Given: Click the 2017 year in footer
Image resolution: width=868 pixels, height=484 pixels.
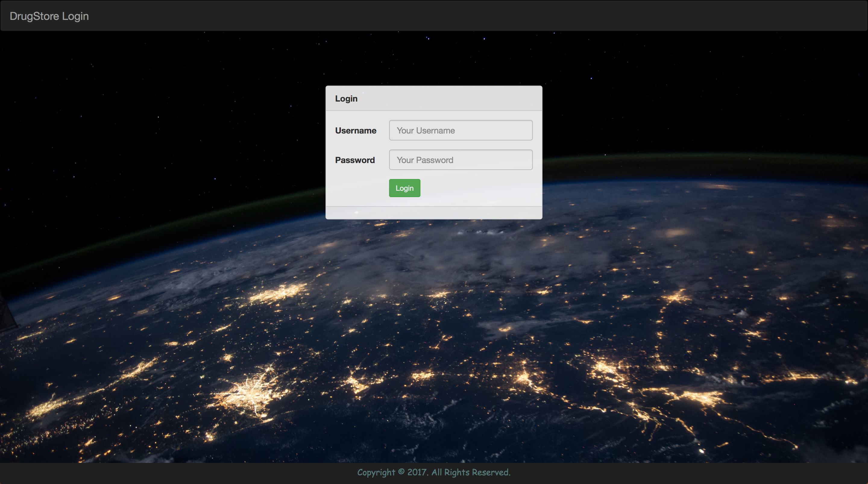Looking at the screenshot, I should click(417, 472).
